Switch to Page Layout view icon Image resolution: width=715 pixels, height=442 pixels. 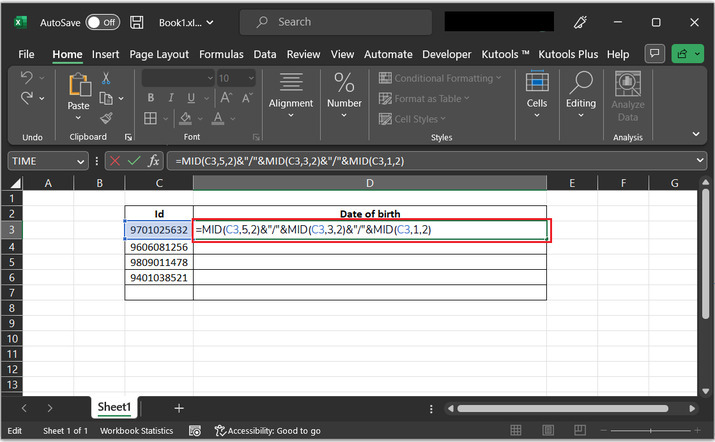(x=548, y=430)
